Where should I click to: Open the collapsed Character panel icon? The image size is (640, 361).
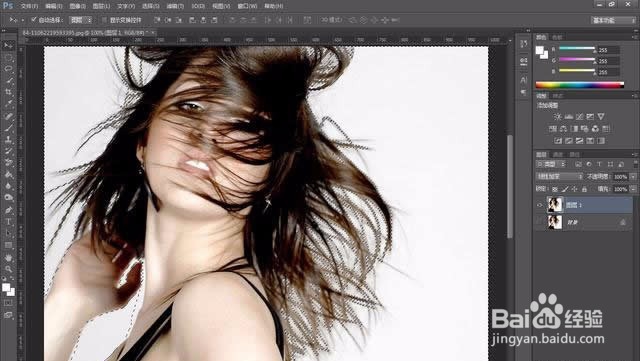coord(524,80)
